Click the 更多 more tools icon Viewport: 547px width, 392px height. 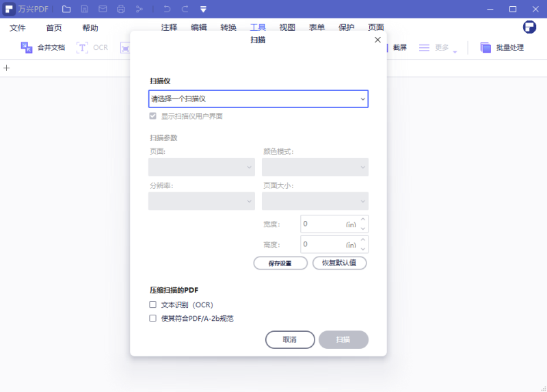coord(424,47)
